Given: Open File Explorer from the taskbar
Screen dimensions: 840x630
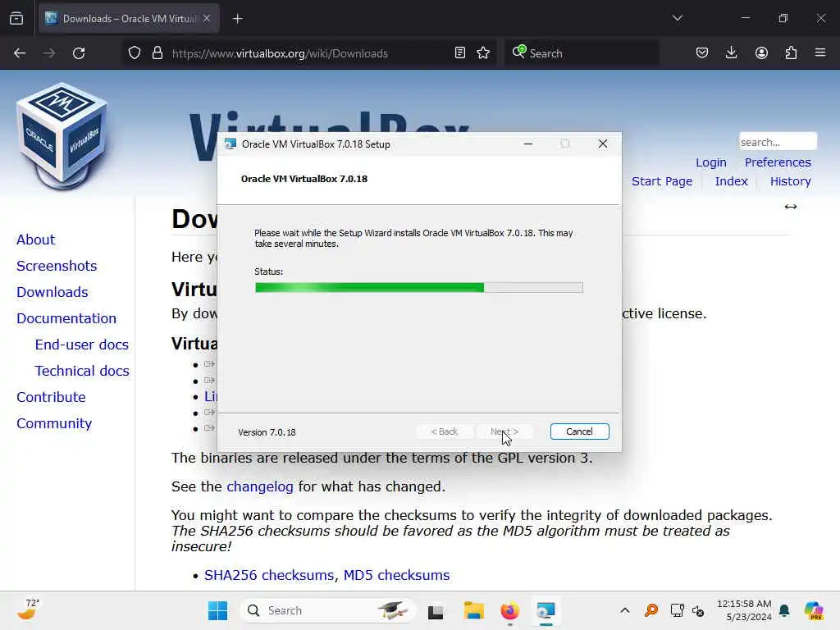Looking at the screenshot, I should coord(473,610).
